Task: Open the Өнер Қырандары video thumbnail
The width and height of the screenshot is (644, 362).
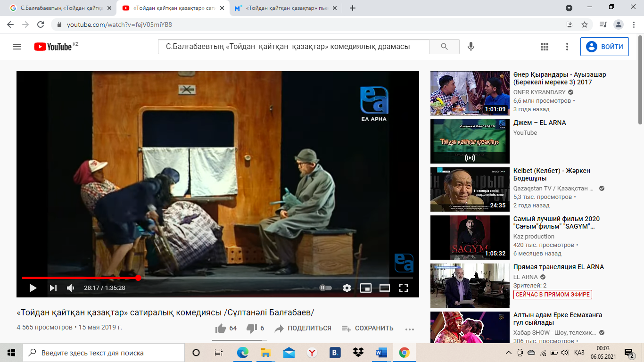Action: 470,93
